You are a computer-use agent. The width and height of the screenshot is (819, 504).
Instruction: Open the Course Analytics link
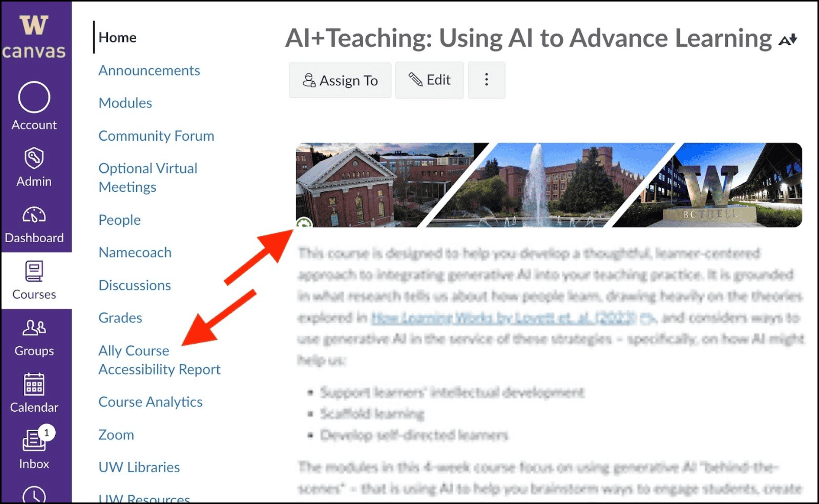point(150,402)
